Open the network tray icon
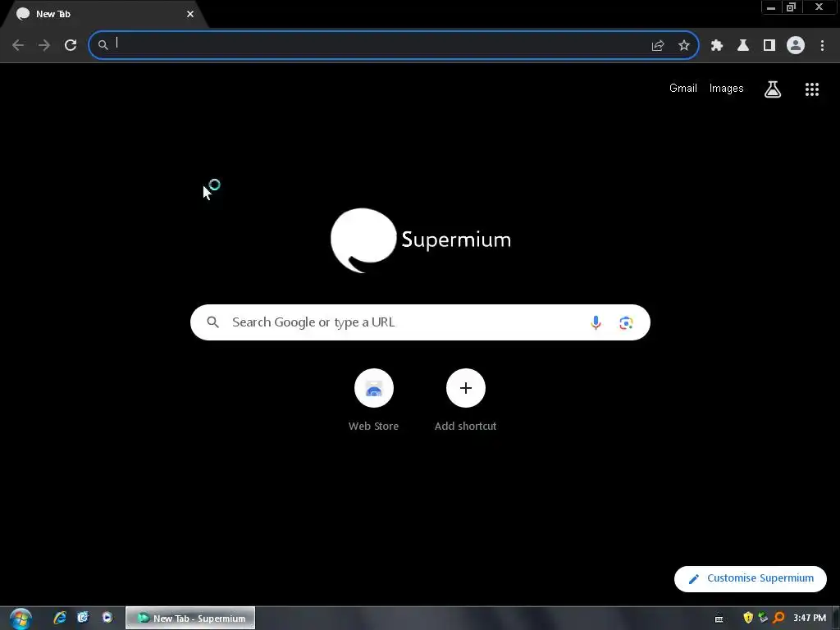840x630 pixels. 764,619
